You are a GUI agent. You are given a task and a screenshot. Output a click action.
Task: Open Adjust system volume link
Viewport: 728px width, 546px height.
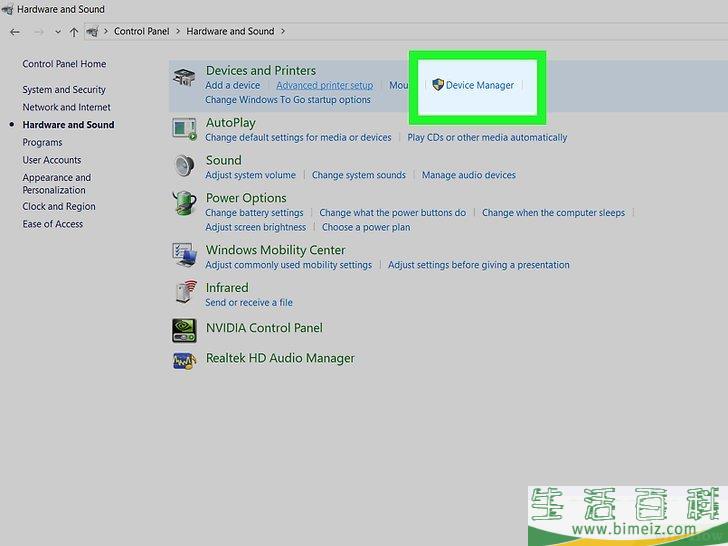[x=250, y=175]
